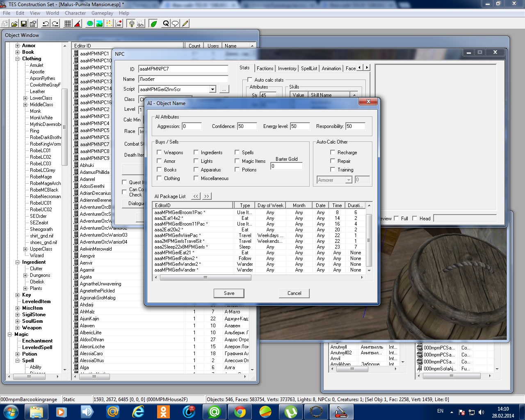Open the Landscape Editing icon

(x=99, y=24)
